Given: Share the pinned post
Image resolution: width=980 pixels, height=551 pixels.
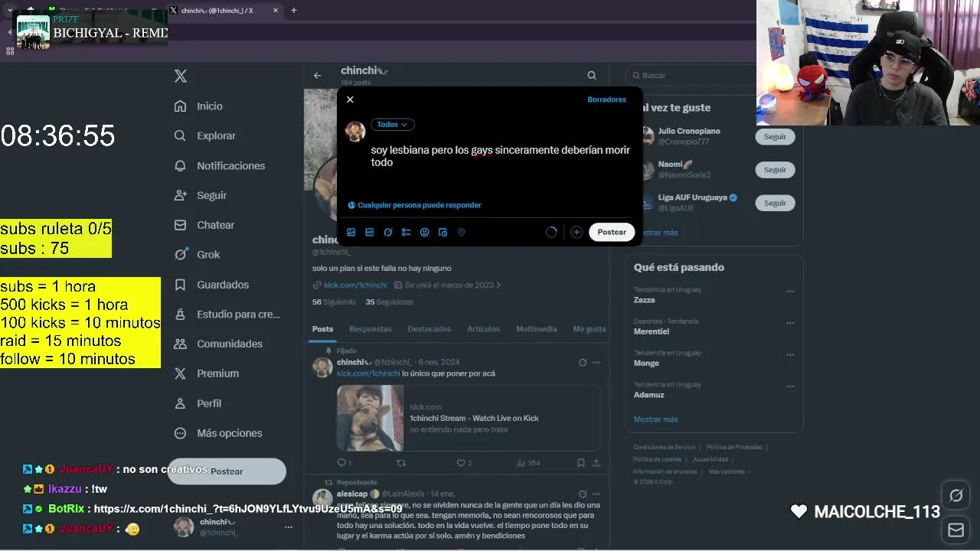Looking at the screenshot, I should click(596, 463).
